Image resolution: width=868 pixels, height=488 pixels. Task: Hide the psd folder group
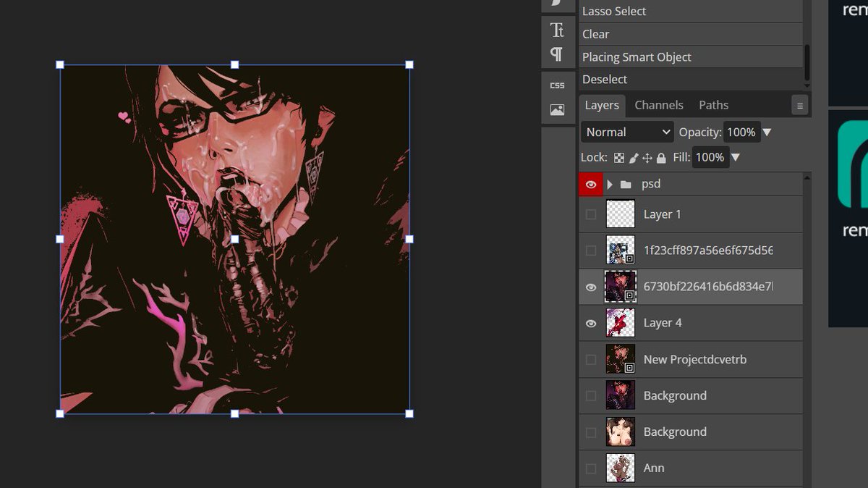coord(591,185)
